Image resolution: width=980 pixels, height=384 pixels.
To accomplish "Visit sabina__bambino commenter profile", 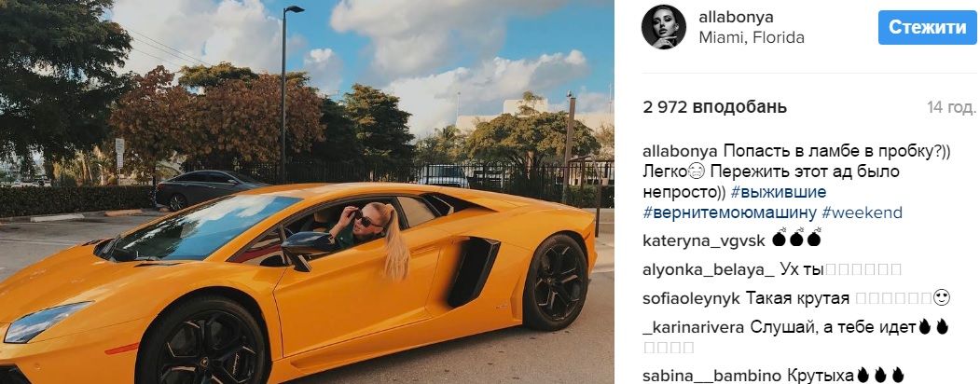I will (711, 376).
